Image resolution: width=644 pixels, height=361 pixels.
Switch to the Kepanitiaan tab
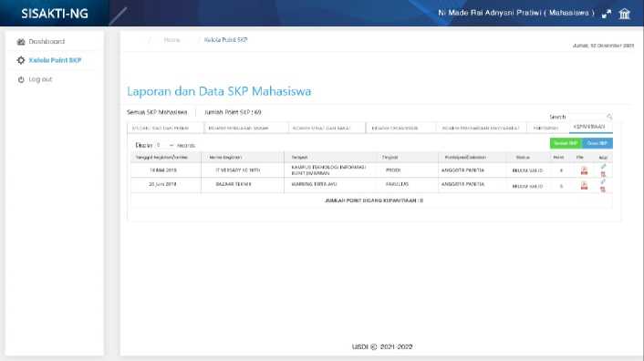[589, 127]
